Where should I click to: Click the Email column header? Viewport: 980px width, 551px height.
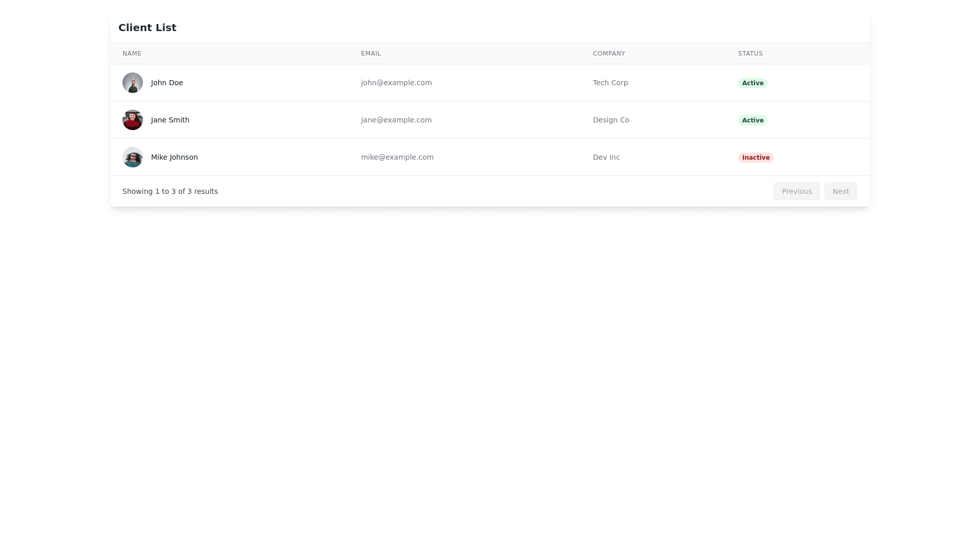tap(371, 54)
